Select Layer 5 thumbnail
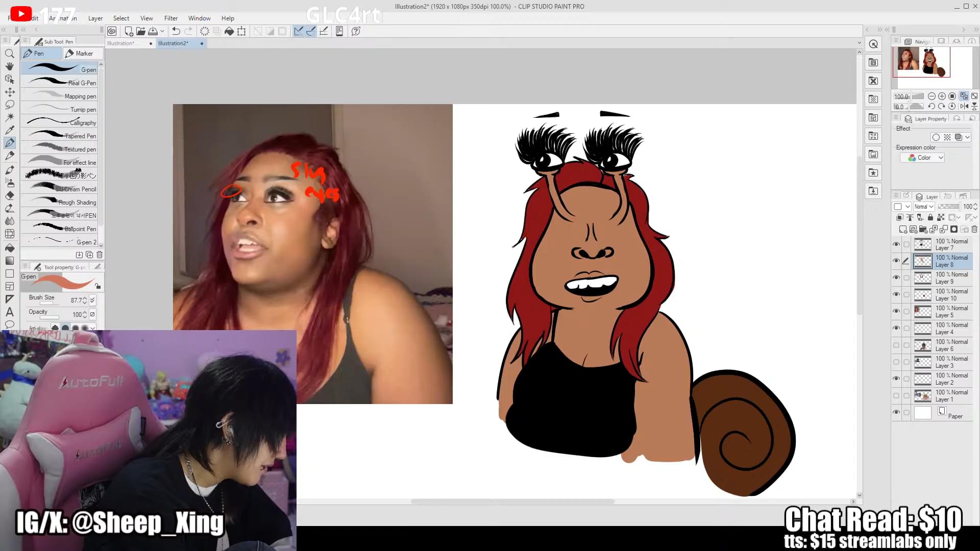The height and width of the screenshot is (551, 980). [x=922, y=312]
